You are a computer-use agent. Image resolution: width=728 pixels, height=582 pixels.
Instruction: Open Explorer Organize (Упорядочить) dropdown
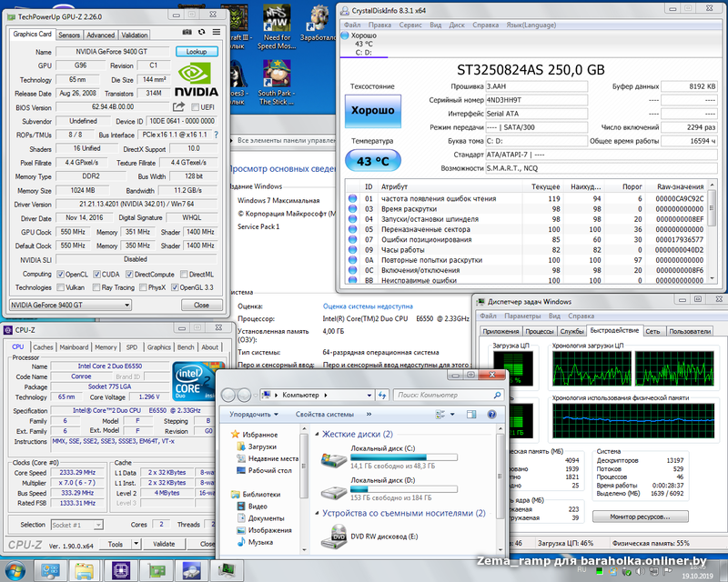(x=254, y=414)
